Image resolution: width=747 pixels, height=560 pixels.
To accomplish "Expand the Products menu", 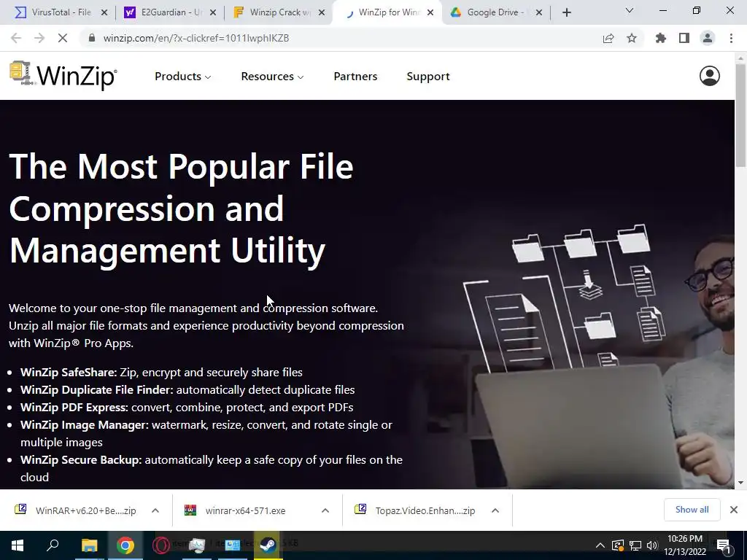I will [183, 76].
